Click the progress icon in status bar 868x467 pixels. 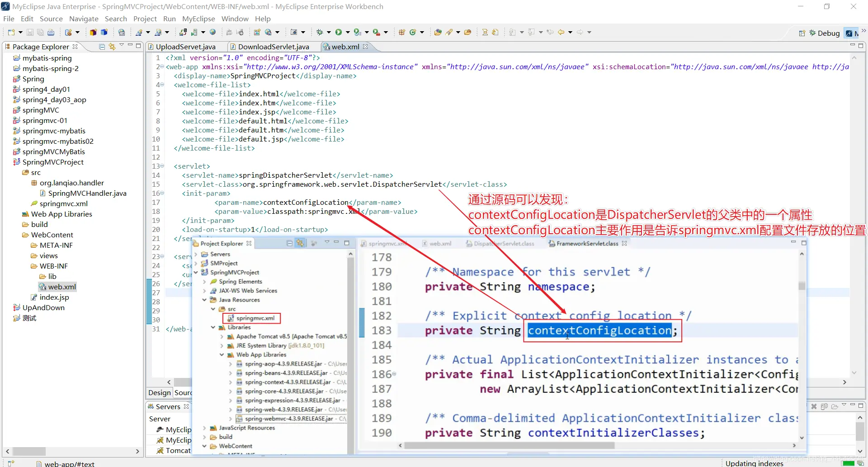[861, 463]
